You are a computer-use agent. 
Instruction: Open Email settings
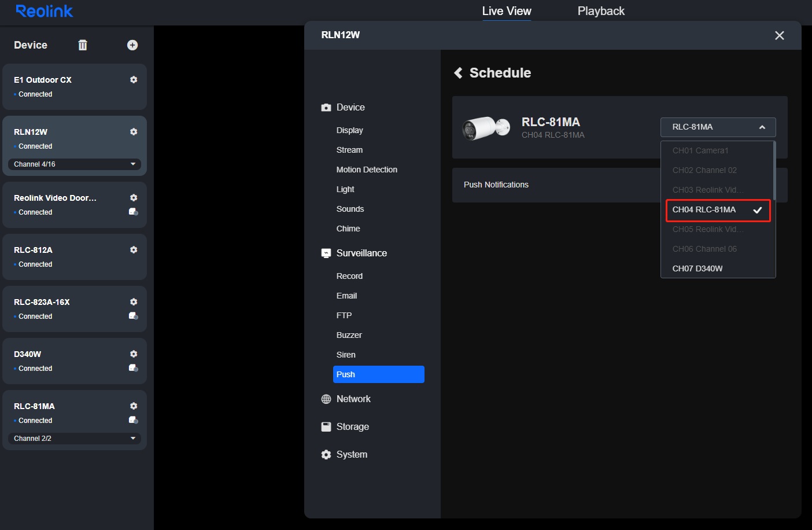[x=346, y=296]
